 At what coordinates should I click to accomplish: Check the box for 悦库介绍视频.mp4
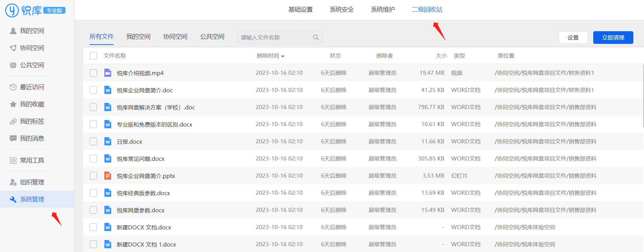(x=93, y=73)
